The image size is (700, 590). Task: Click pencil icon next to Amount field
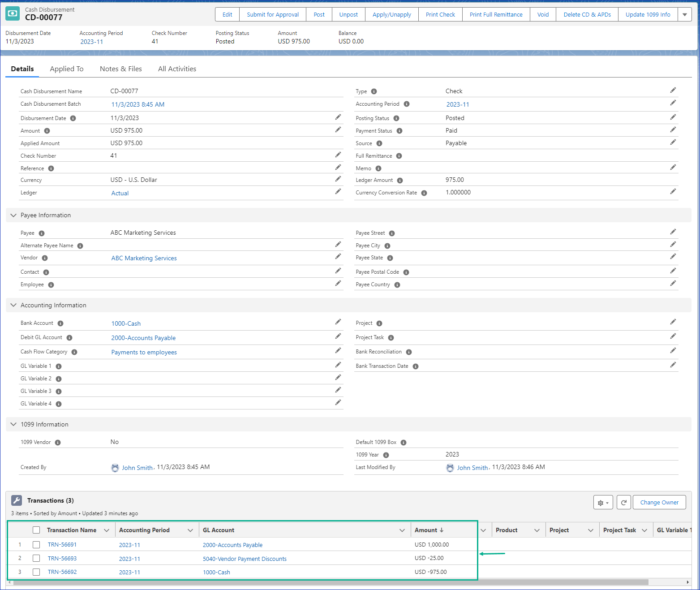338,129
